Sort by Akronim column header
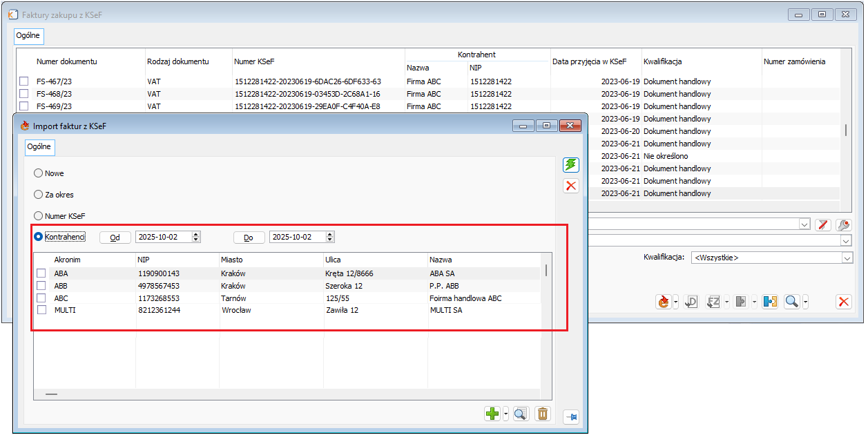The image size is (868, 435). (x=68, y=260)
